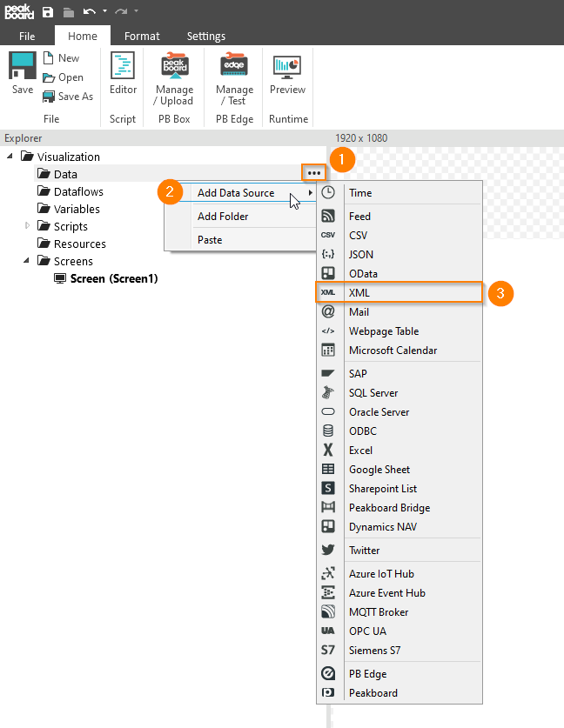This screenshot has height=728, width=564.
Task: Click the Peakboard Bridge icon
Action: pos(328,507)
